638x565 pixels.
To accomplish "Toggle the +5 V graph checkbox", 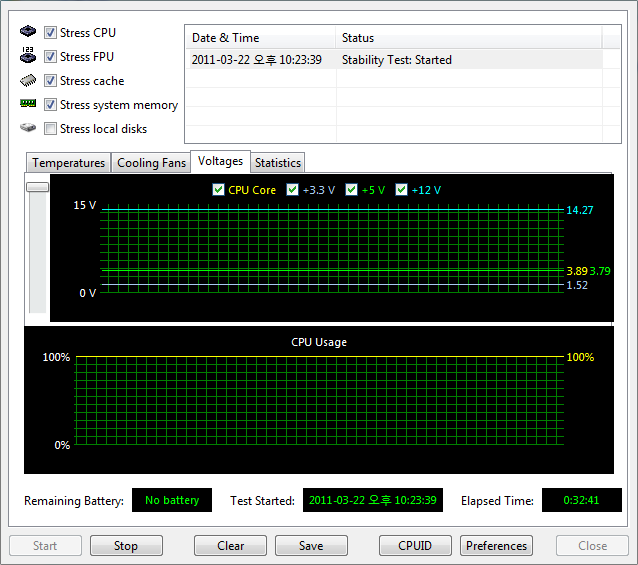I will coord(351,190).
